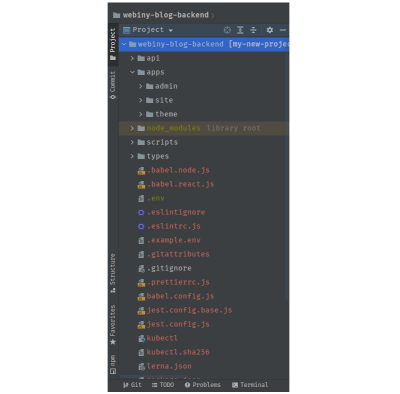The height and width of the screenshot is (394, 400).
Task: Expand the scripts folder
Action: [132, 142]
